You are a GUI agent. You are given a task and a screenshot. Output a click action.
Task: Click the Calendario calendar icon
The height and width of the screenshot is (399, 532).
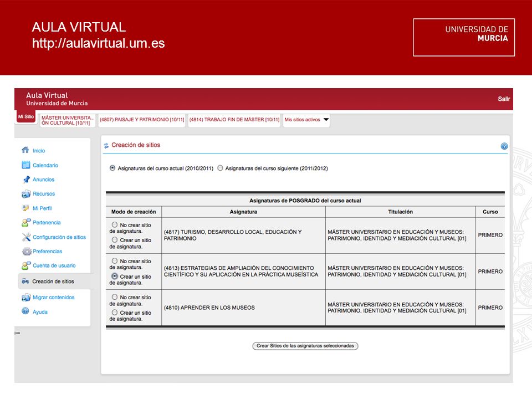coord(26,165)
